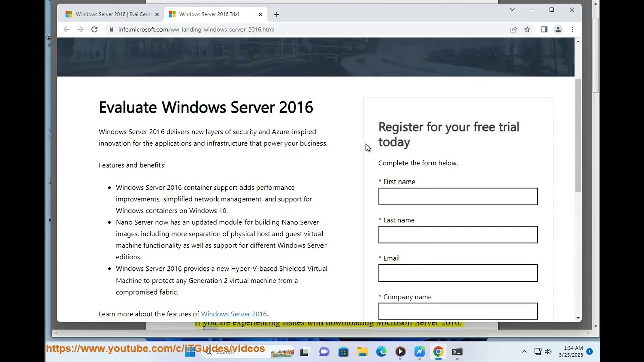Toggle the Chrome side panel
This screenshot has height=362, width=644.
pyautogui.click(x=544, y=29)
